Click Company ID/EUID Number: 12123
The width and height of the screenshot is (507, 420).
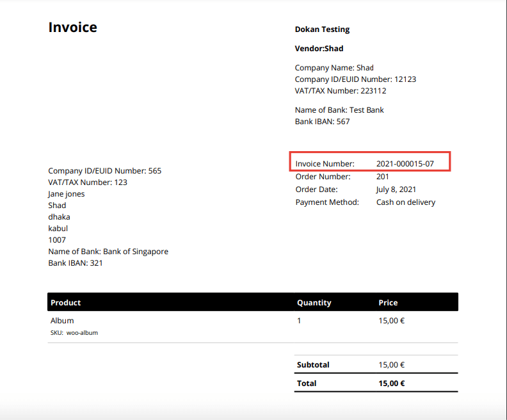(355, 79)
